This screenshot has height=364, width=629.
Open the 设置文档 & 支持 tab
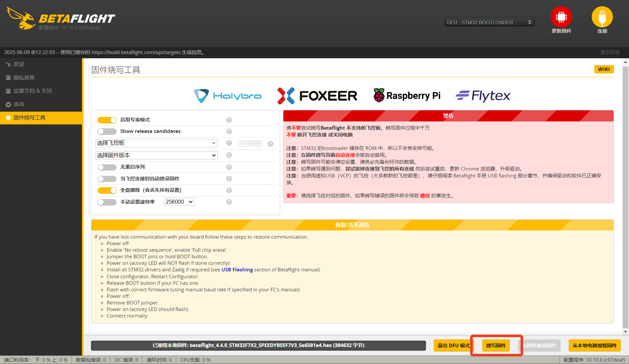(41, 91)
